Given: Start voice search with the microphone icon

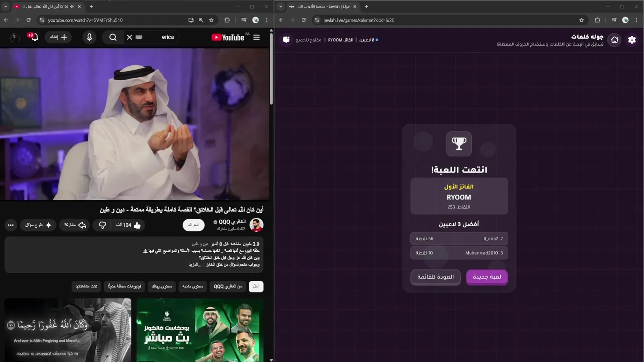Looking at the screenshot, I should click(x=89, y=37).
